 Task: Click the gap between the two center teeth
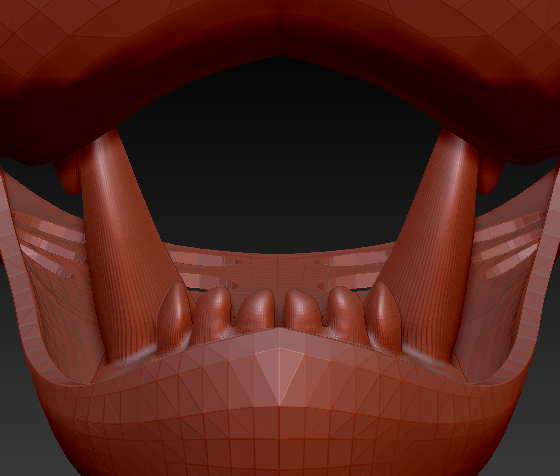coord(280,311)
